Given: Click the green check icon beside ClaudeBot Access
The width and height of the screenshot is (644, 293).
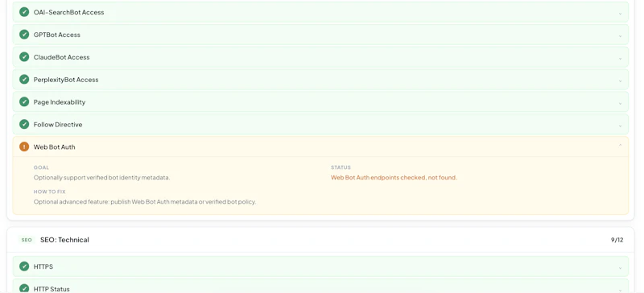Looking at the screenshot, I should [x=24, y=57].
